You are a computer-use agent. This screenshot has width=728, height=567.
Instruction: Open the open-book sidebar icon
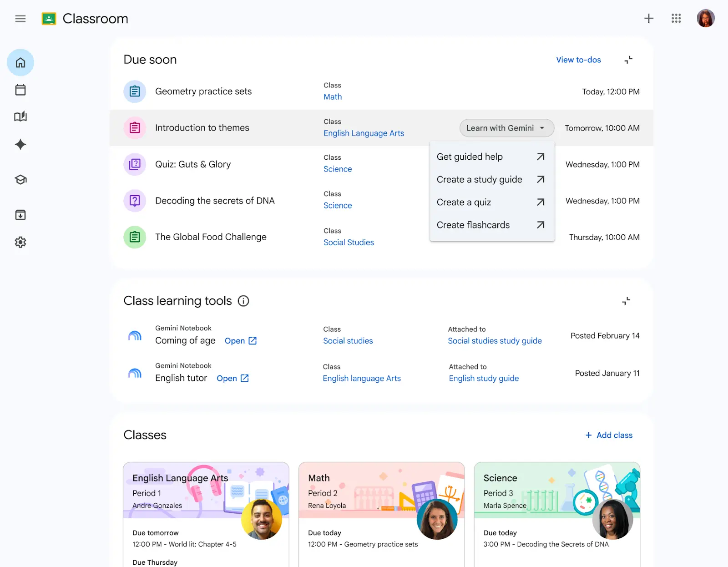pyautogui.click(x=20, y=116)
